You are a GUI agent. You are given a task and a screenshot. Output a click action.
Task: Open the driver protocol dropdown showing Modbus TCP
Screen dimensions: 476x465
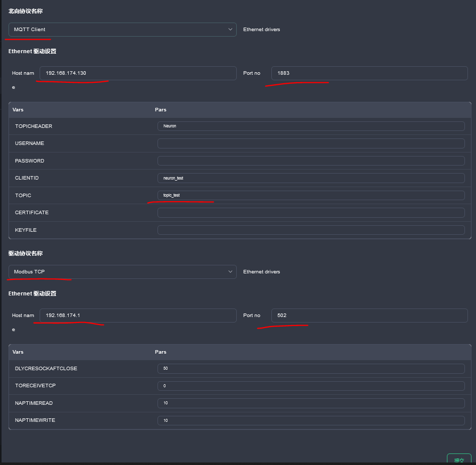[x=122, y=271]
